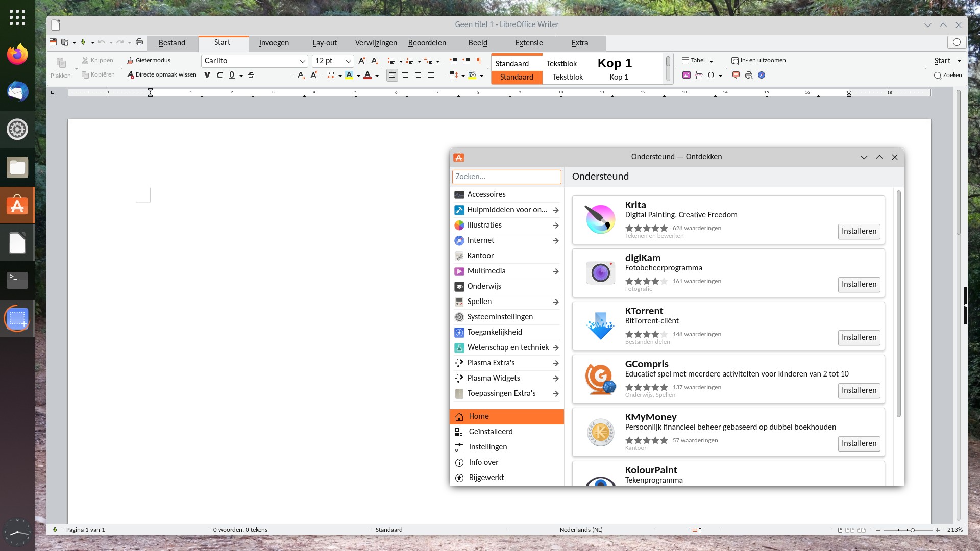
Task: Open the special character dropdown arrow
Action: click(720, 76)
